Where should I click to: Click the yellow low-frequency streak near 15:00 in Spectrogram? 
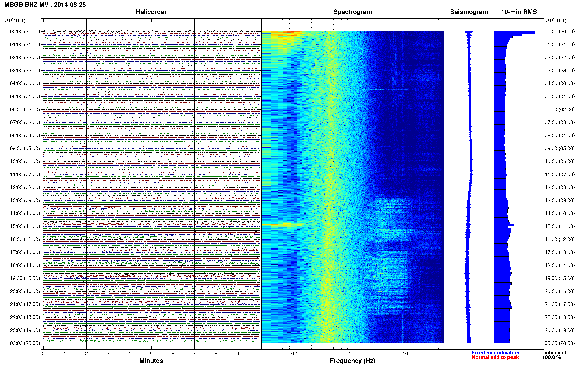[x=283, y=225]
